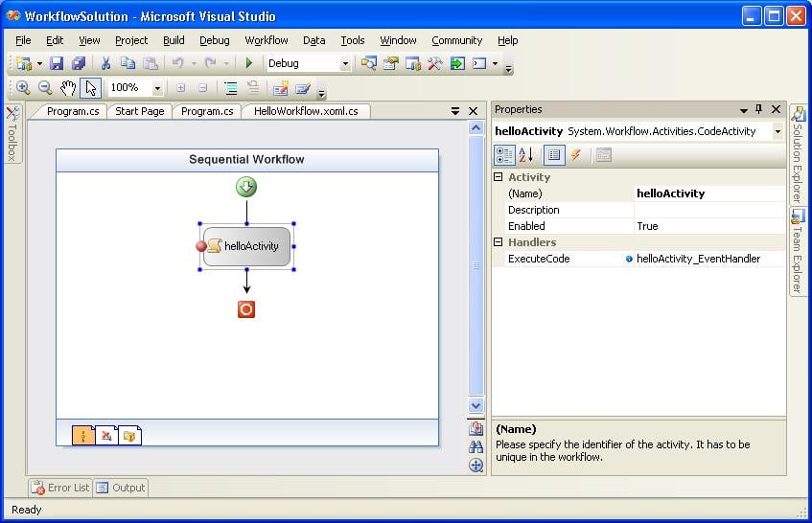This screenshot has height=523, width=812.
Task: Click the binoculars find icon by scrollbar
Action: (x=476, y=446)
